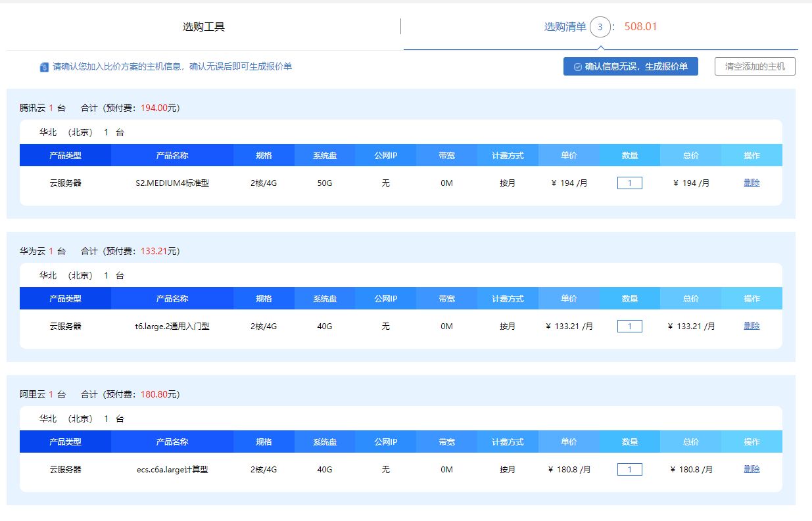Click the ¥ 180.8 /月 unit price
This screenshot has width=812, height=521.
pyautogui.click(x=569, y=470)
